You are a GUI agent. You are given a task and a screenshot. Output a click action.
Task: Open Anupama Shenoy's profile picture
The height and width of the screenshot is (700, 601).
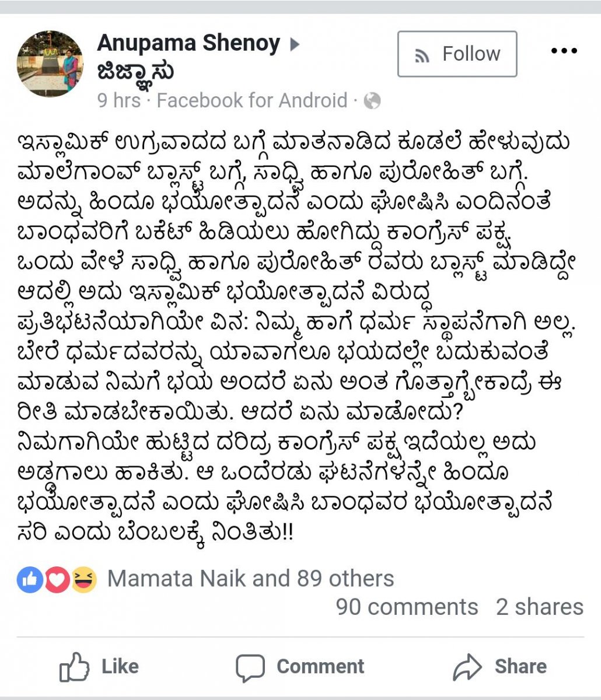tap(50, 64)
